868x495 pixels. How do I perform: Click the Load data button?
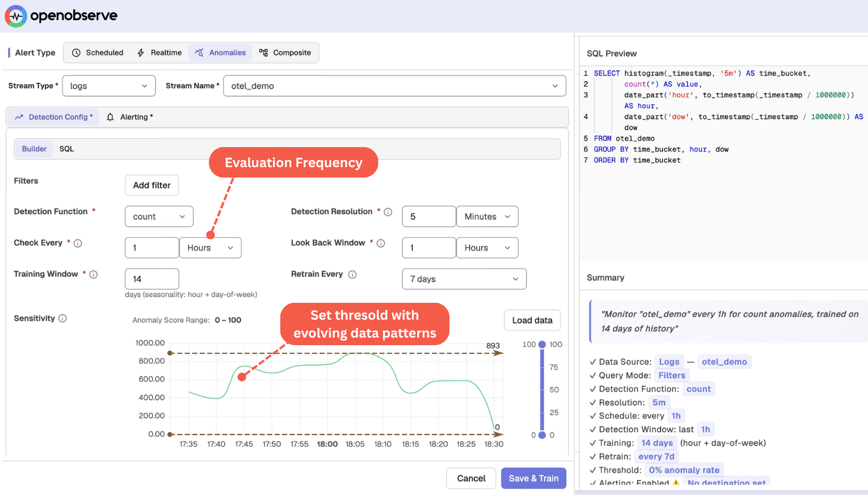532,320
